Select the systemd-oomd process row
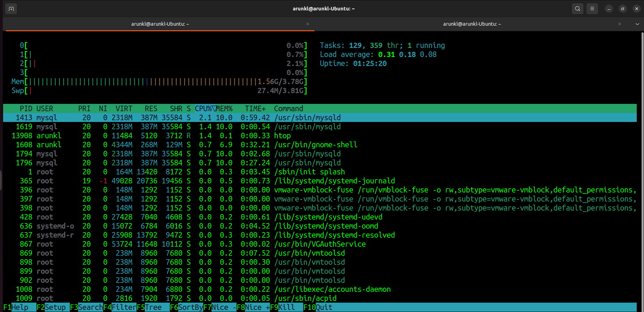 tap(320, 226)
